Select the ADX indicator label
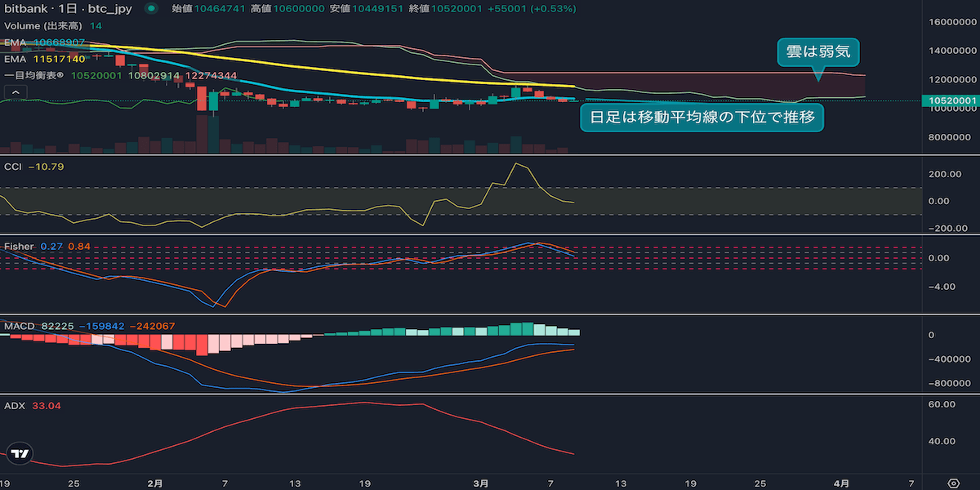980x490 pixels. 14,405
